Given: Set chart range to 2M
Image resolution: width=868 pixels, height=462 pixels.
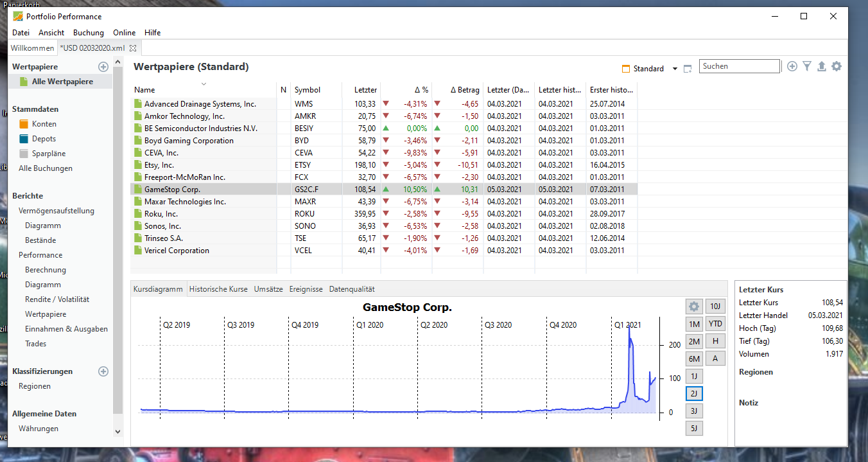Looking at the screenshot, I should pyautogui.click(x=694, y=341).
